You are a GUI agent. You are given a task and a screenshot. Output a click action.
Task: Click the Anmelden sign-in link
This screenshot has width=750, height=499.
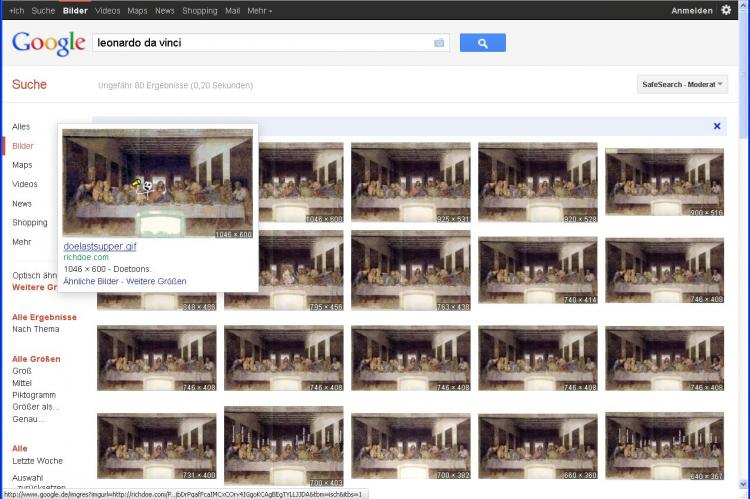coord(693,10)
